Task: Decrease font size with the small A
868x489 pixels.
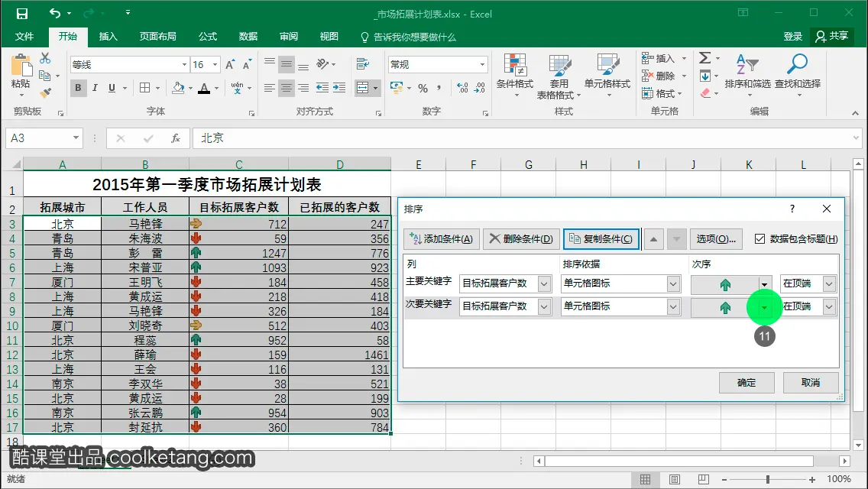Action: click(247, 65)
